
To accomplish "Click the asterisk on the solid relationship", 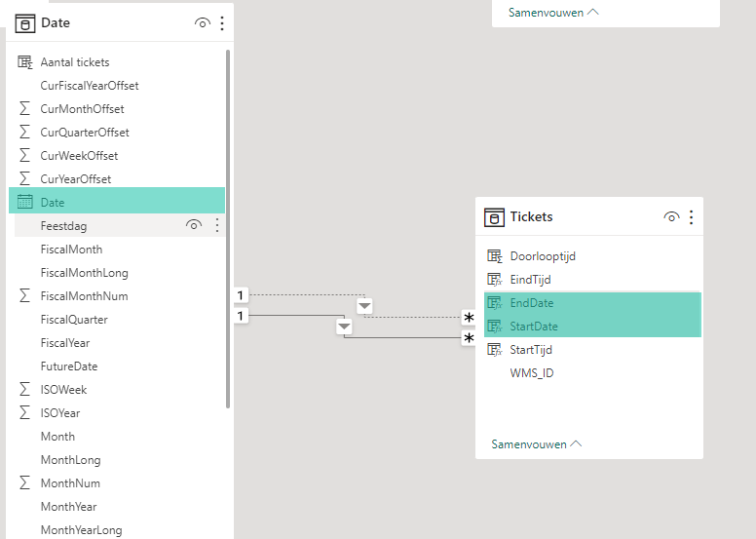I will tap(469, 338).
